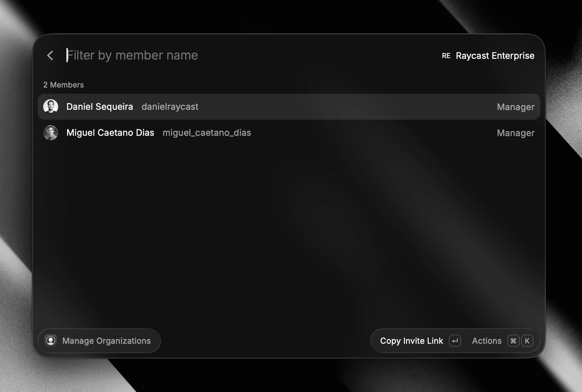Click the K key shortcut icon
Viewport: 582px width, 392px height.
tap(527, 341)
